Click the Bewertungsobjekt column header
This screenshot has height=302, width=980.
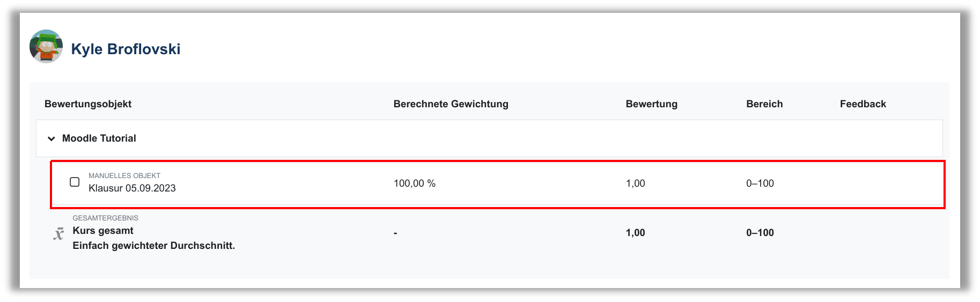point(88,104)
